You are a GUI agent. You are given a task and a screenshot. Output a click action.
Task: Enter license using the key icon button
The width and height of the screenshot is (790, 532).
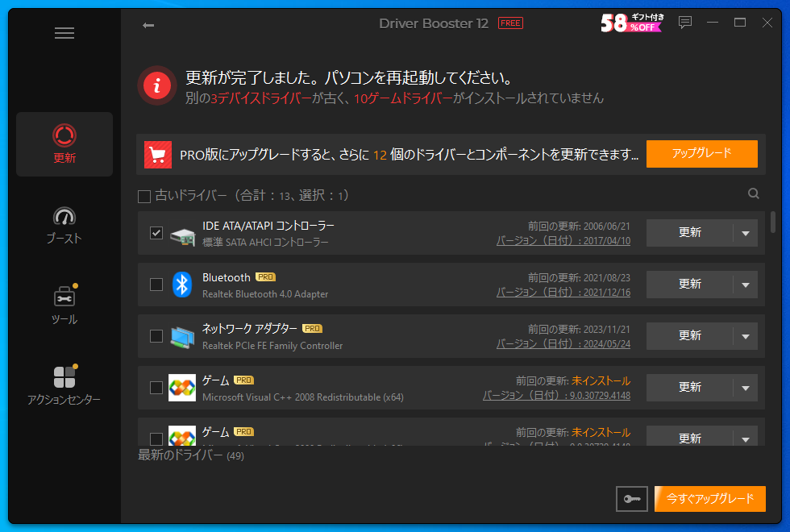tap(632, 499)
